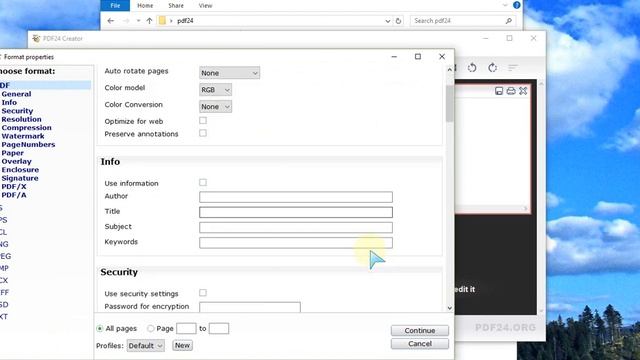
Task: Select Watermark in format list
Action: tap(23, 136)
